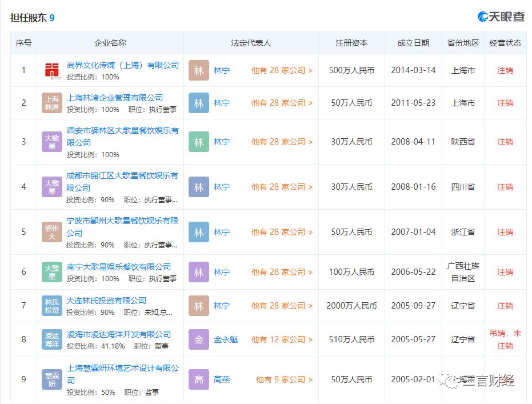Viewport: 532px width, 404px height.
Task: Click the 担任股东 9 section title
Action: coord(32,18)
